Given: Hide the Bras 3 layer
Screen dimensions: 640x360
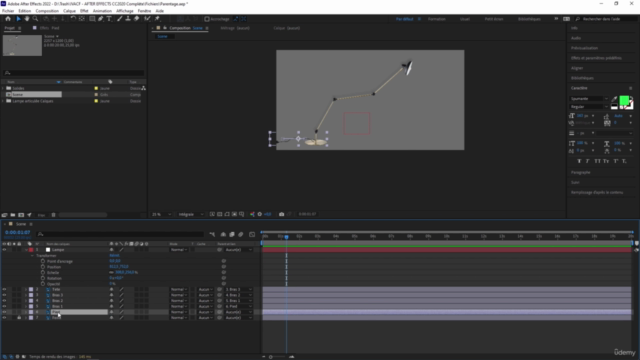Looking at the screenshot, I should point(4,295).
